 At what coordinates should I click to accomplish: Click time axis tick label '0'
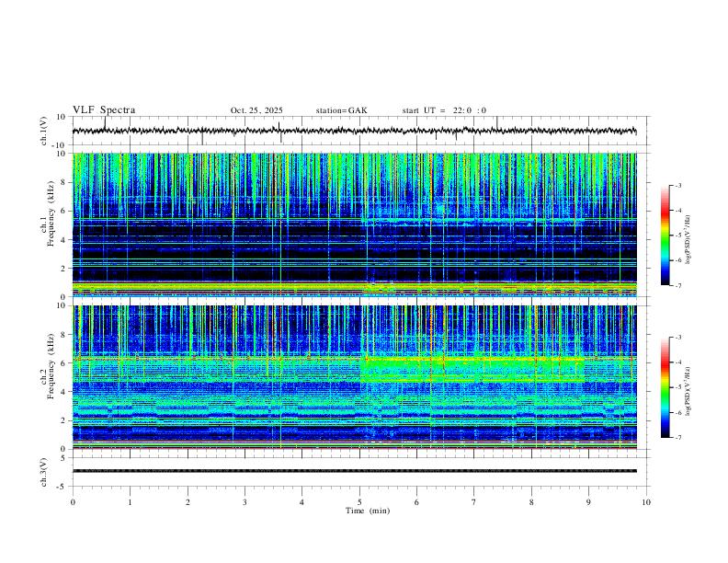(73, 502)
